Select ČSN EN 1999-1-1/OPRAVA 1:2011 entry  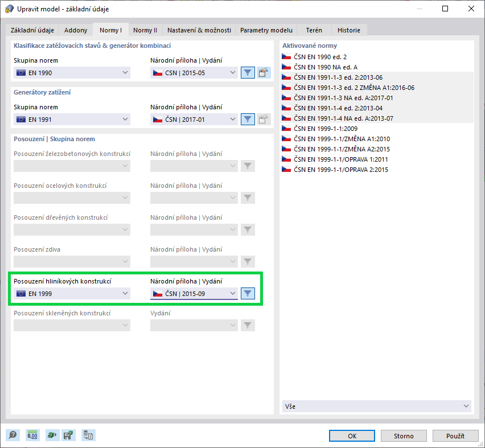point(377,159)
